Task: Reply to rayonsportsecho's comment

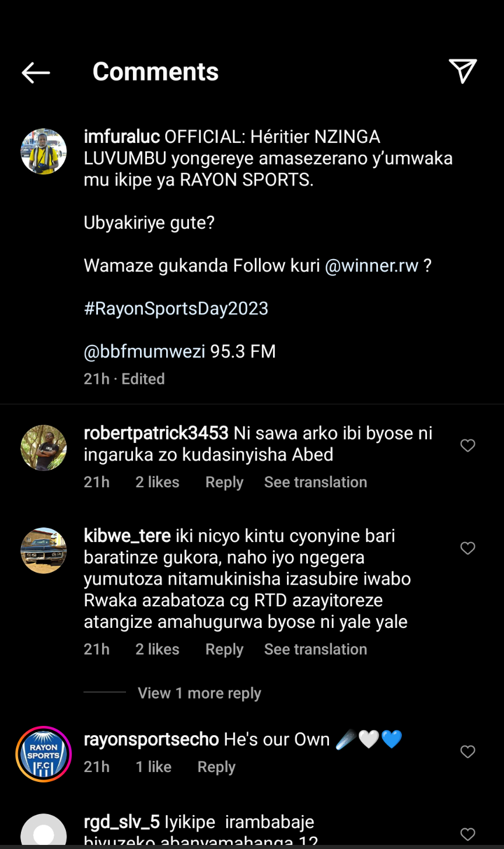Action: 216,767
